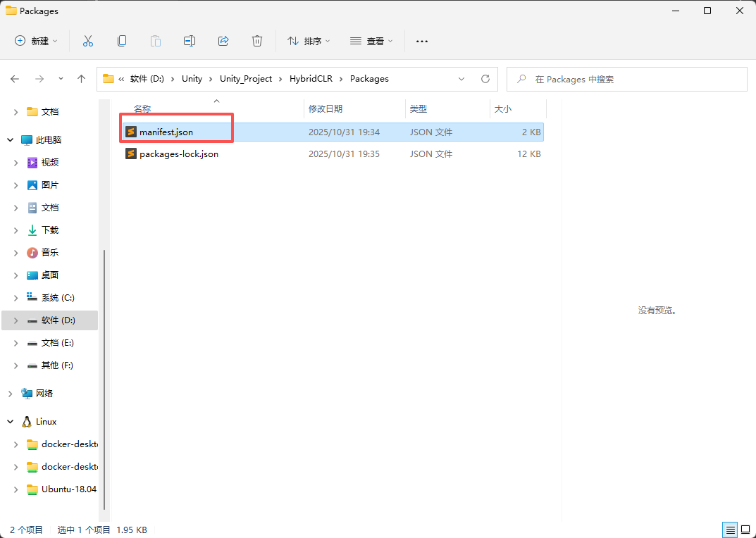Select 软件 (D:) drive in sidebar
756x538 pixels.
click(x=51, y=320)
